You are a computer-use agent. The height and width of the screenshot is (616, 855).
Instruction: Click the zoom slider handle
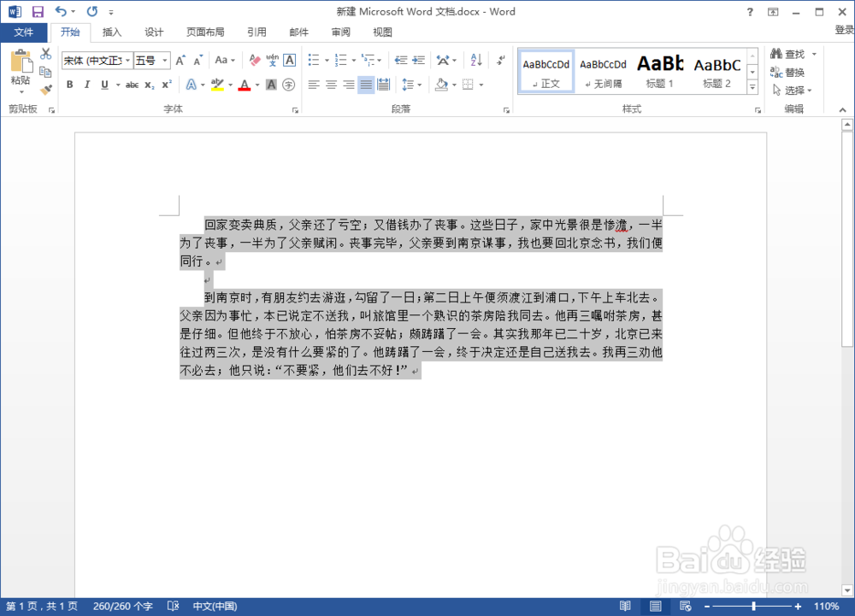click(x=753, y=607)
